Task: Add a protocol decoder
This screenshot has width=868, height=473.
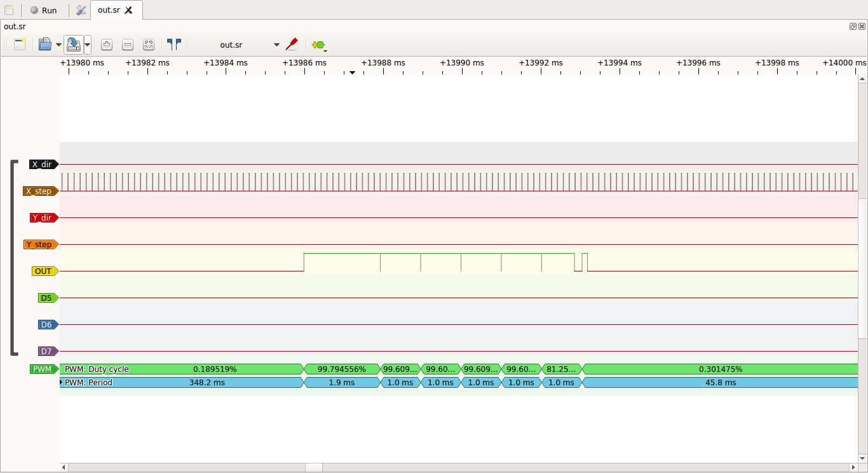Action: point(318,45)
